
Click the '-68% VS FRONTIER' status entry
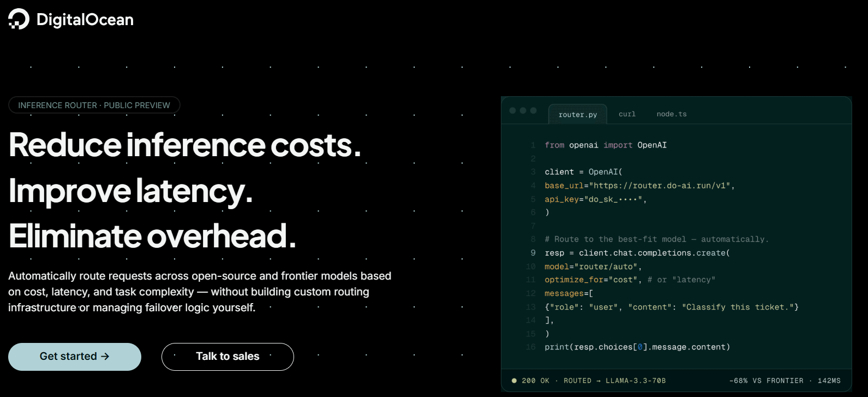[x=766, y=381]
